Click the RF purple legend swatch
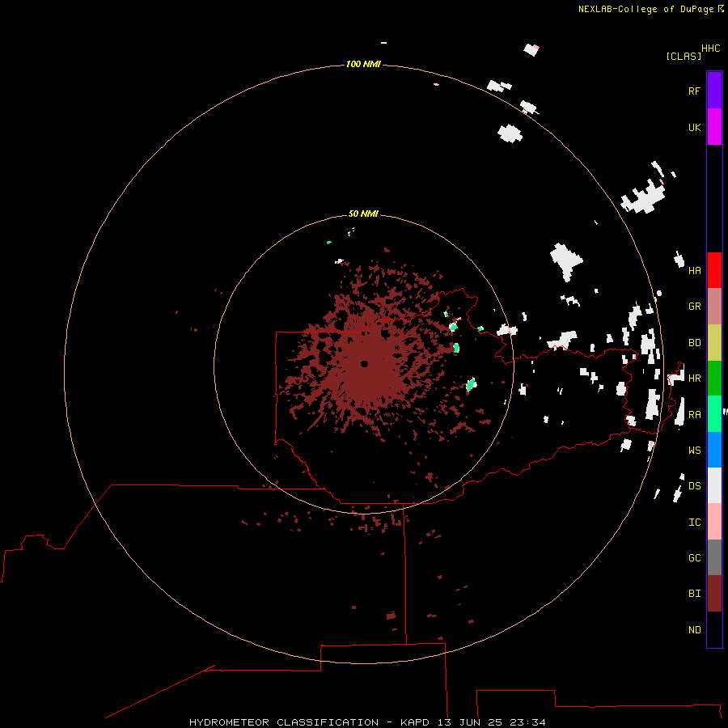This screenshot has width=728, height=728. (714, 91)
